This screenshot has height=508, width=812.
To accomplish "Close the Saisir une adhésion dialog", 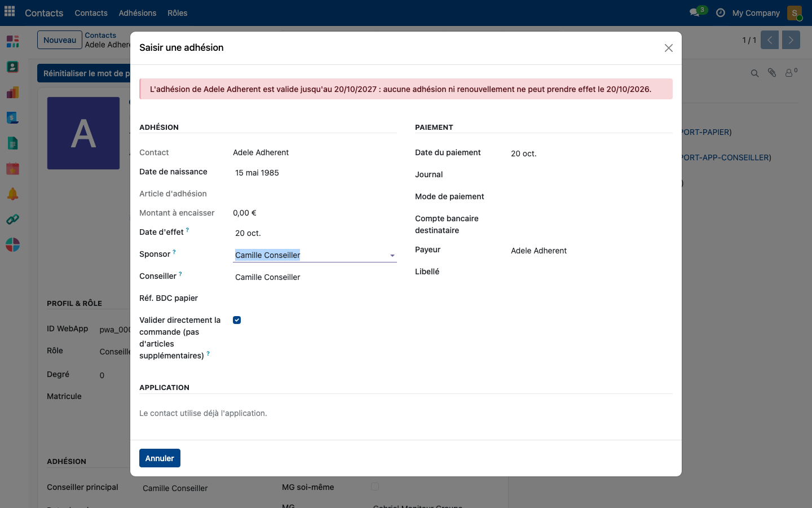I will click(x=669, y=48).
